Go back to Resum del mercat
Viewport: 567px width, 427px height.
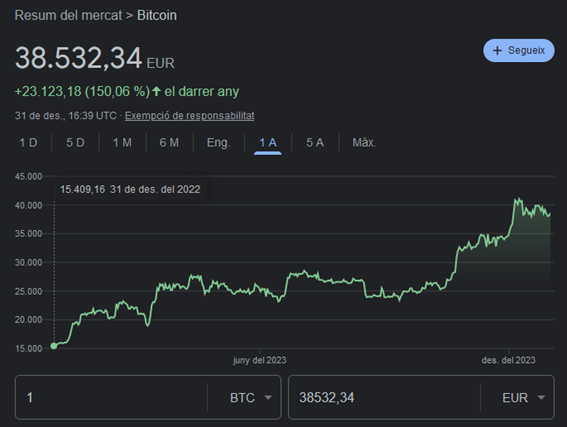[68, 15]
